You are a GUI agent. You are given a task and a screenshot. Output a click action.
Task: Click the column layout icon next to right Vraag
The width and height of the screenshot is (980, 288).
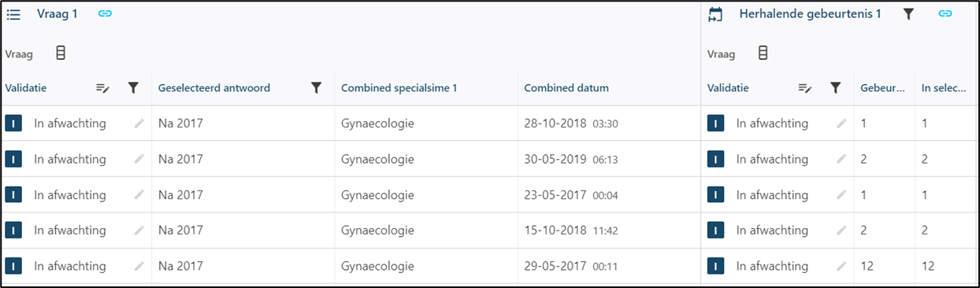pos(762,54)
